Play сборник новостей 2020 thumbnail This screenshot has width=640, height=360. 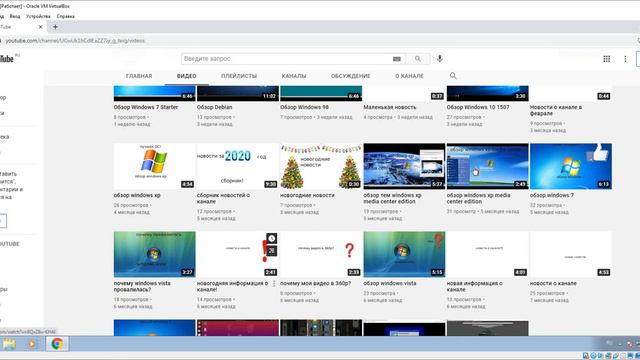point(238,166)
